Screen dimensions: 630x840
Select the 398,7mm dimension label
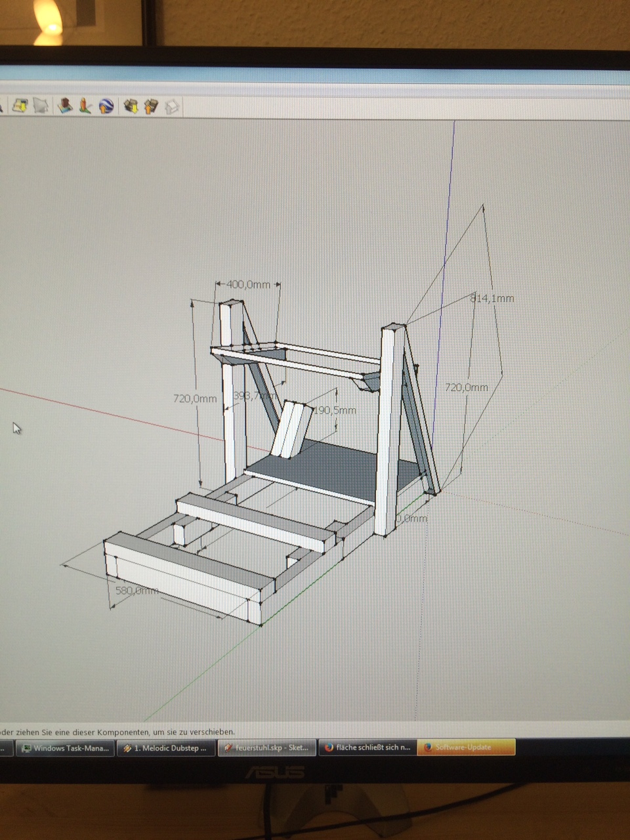coord(254,396)
